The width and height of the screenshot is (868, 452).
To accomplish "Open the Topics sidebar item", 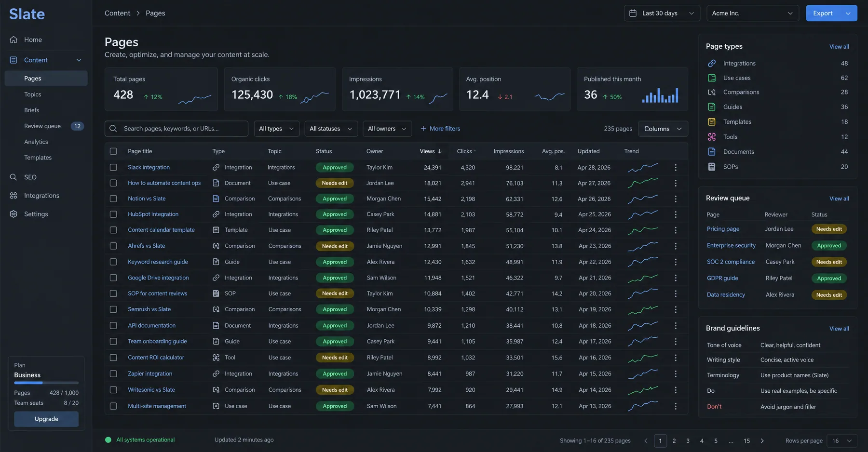I will [x=33, y=94].
